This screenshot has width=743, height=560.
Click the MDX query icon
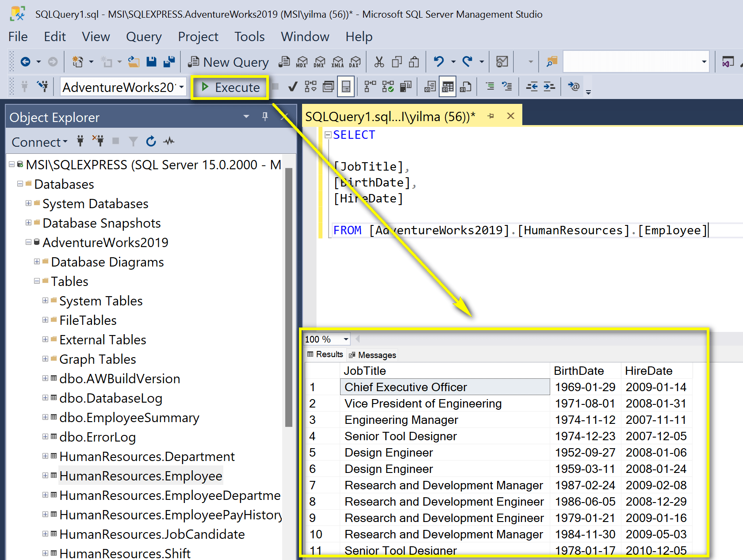point(302,62)
